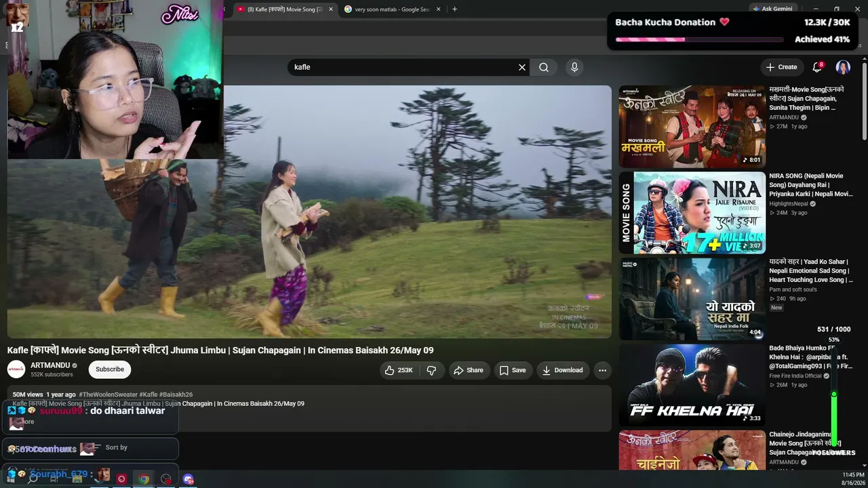Open the more actions ellipsis menu
The image size is (868, 488).
coord(602,370)
